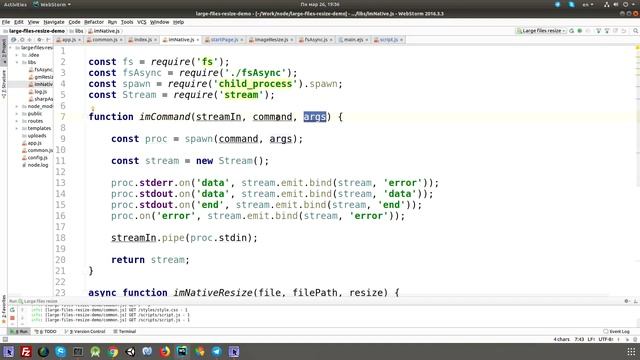Expand the routes folder
This screenshot has height=360, width=640.
17,121
